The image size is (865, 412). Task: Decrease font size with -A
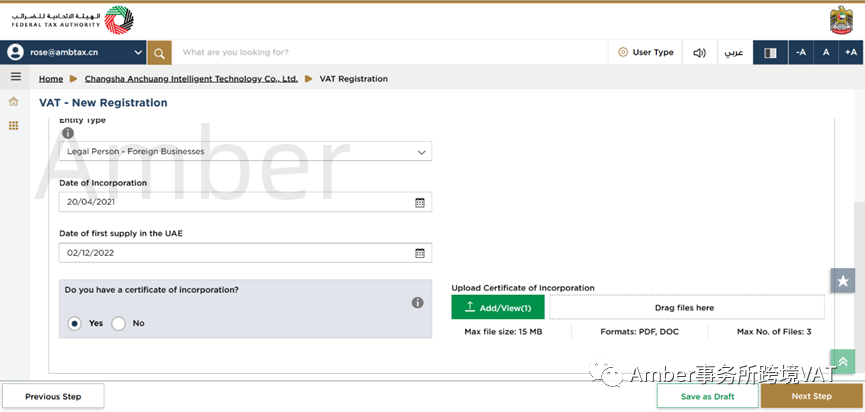click(x=801, y=52)
